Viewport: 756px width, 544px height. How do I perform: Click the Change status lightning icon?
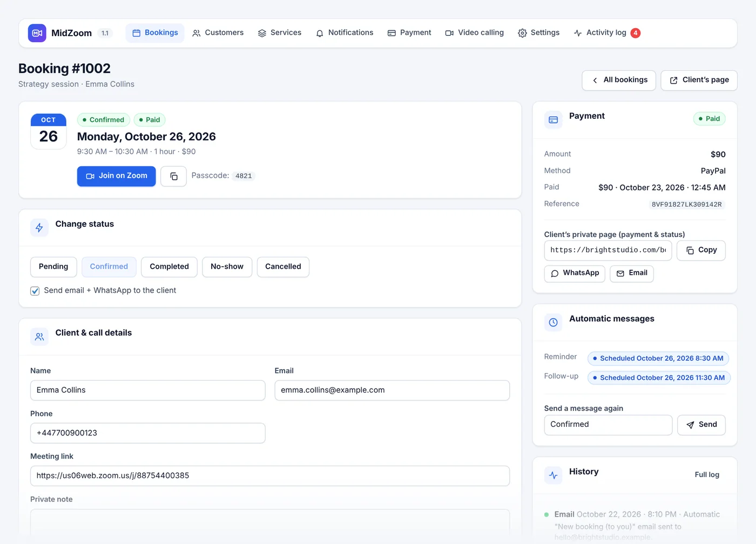pyautogui.click(x=39, y=228)
